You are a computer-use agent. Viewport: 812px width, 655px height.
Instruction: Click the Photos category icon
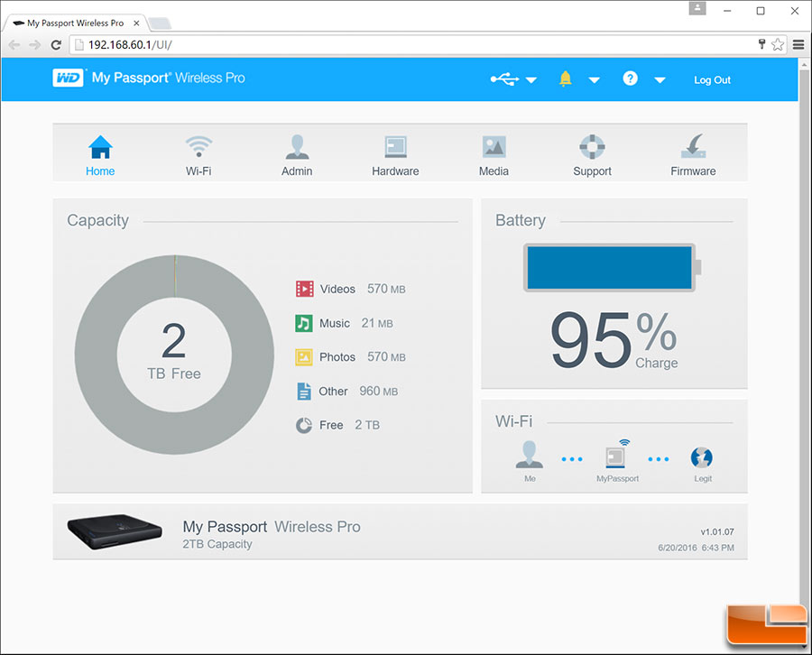[304, 356]
